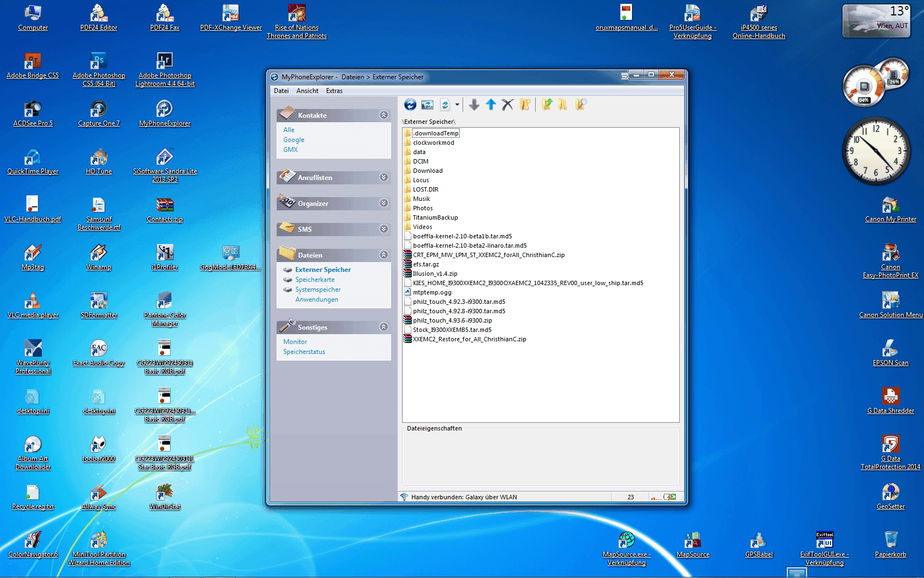Click the folder search magnifier icon
924x578 pixels.
coord(581,105)
